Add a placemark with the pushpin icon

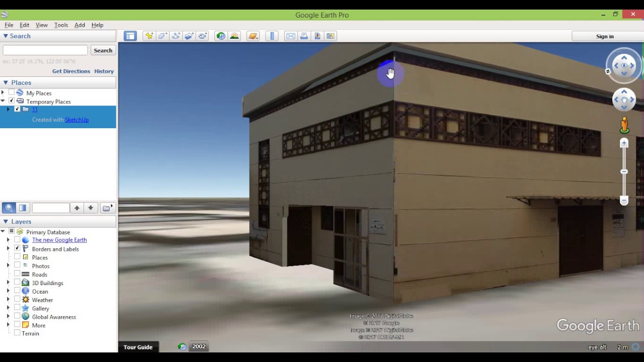pos(149,36)
